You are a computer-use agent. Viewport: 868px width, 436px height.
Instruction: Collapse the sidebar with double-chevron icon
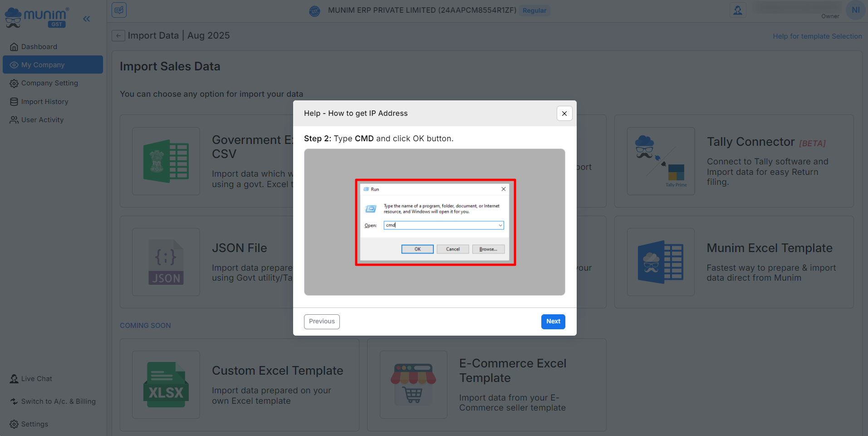click(86, 19)
